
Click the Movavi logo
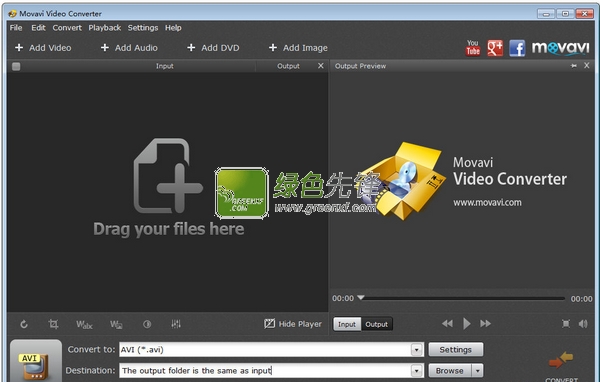click(561, 48)
